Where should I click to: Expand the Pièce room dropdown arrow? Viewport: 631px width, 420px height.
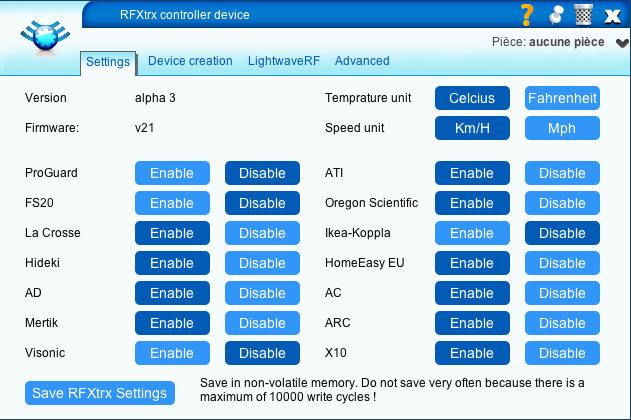(x=622, y=43)
